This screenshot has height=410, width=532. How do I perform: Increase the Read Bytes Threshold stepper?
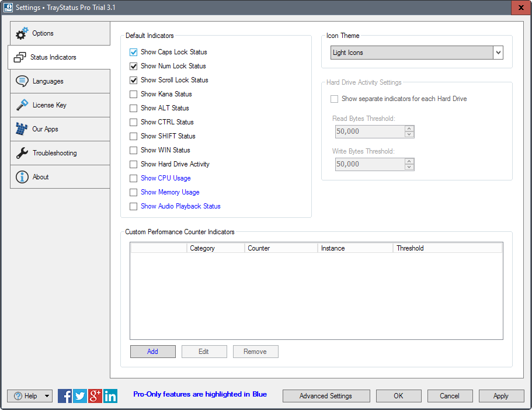[x=409, y=128]
